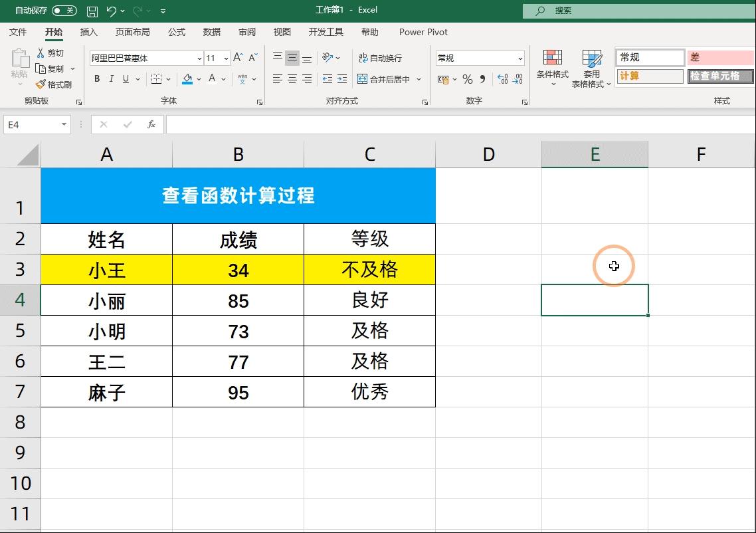Open the font color picker arrow

click(222, 79)
